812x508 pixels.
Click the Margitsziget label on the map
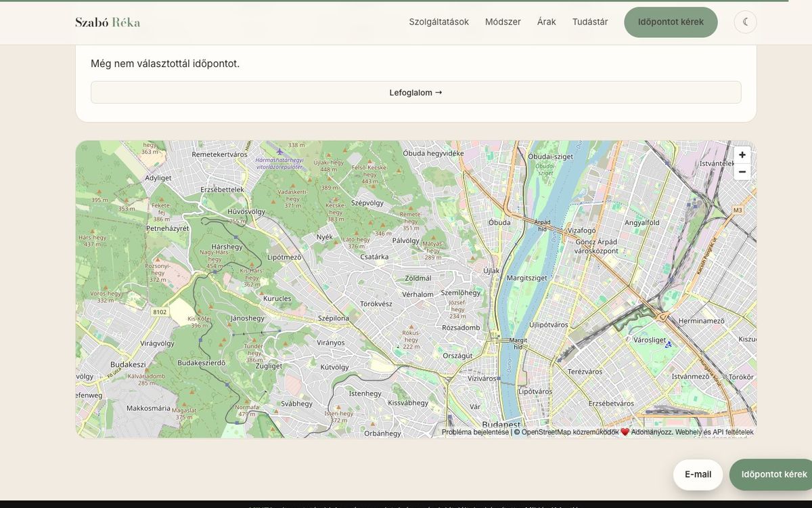tap(526, 278)
